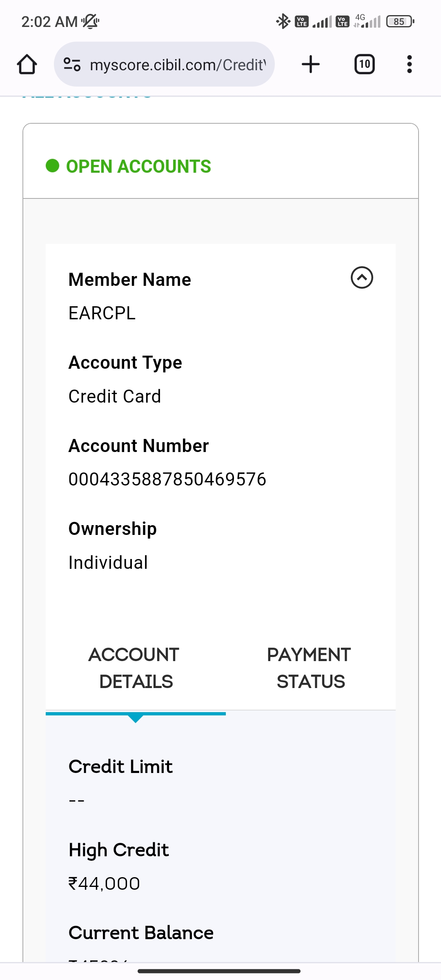Image resolution: width=441 pixels, height=980 pixels.
Task: Tap the Bluetooth status icon
Action: click(x=283, y=21)
